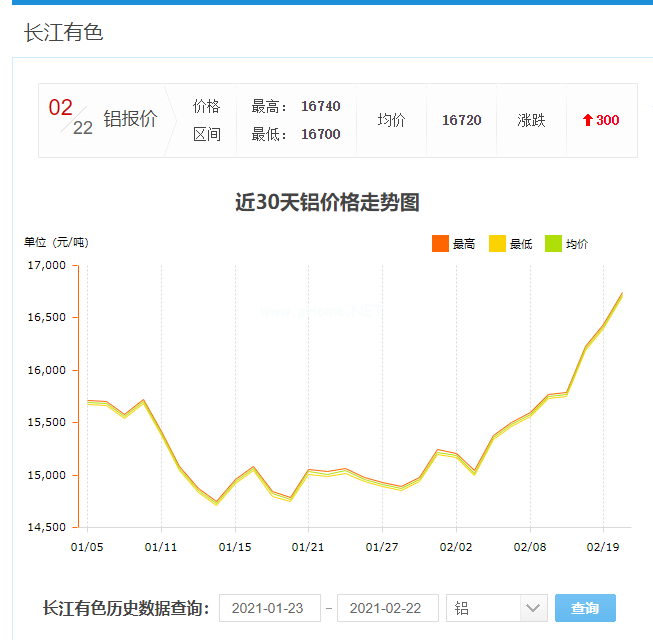Click the 查询 search button
Screen dimensions: 653x640
[585, 608]
